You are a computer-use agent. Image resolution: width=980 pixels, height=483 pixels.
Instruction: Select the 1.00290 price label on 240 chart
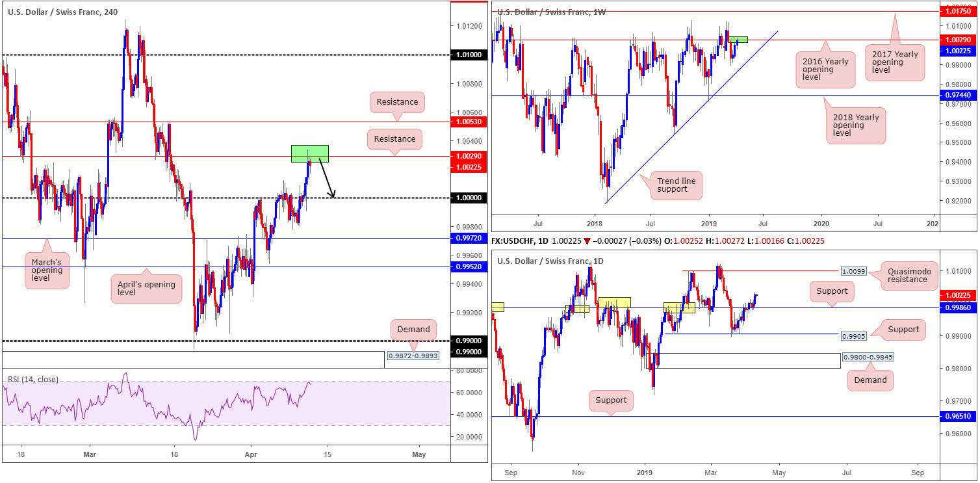click(469, 157)
